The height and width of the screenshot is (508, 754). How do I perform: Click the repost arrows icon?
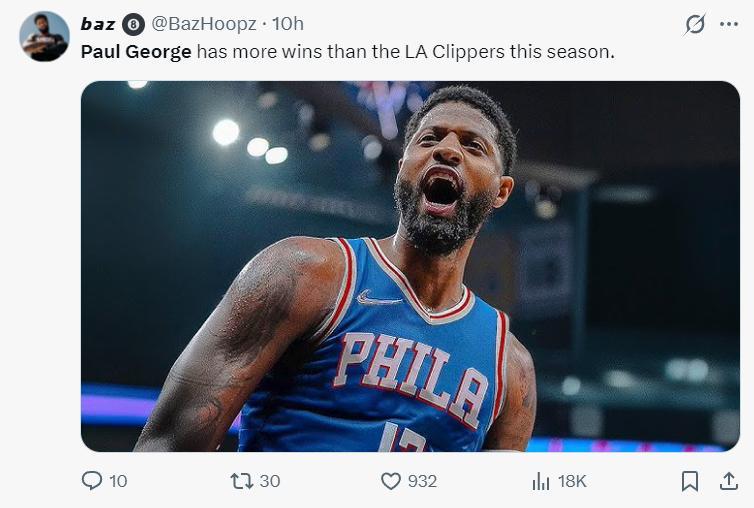(241, 481)
